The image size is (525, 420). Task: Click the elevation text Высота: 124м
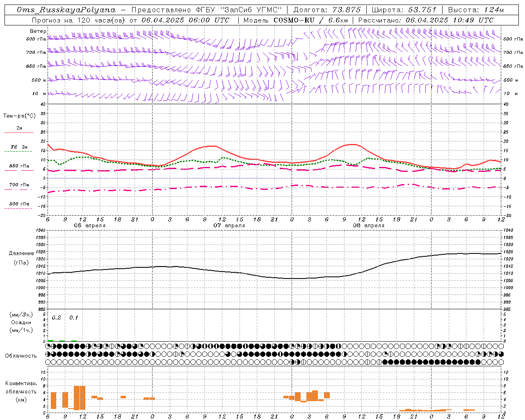pos(476,10)
